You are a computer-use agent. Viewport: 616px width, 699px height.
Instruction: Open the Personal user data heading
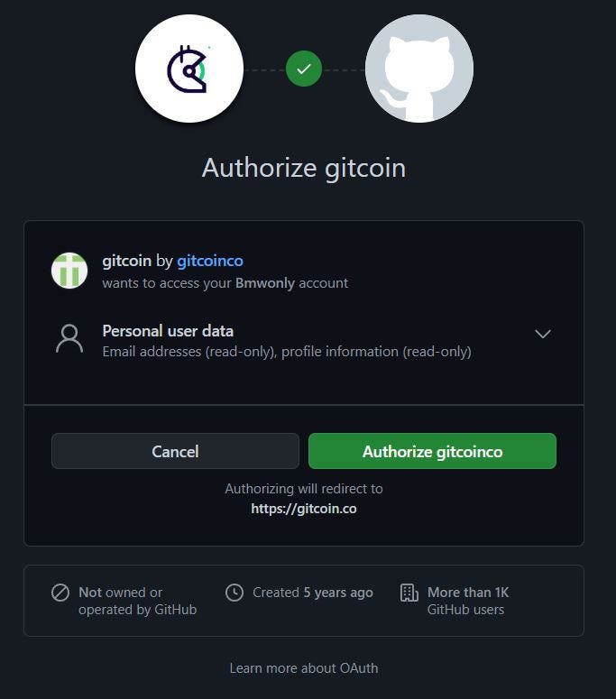pos(168,331)
